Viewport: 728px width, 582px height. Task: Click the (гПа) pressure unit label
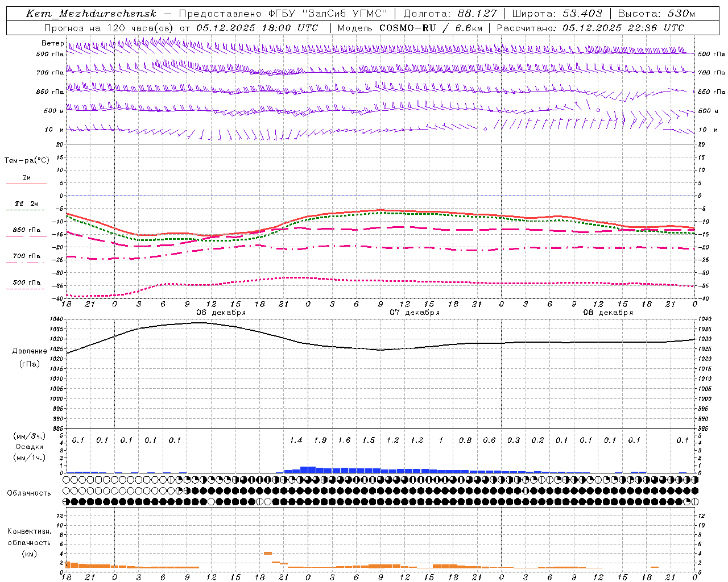coord(30,364)
